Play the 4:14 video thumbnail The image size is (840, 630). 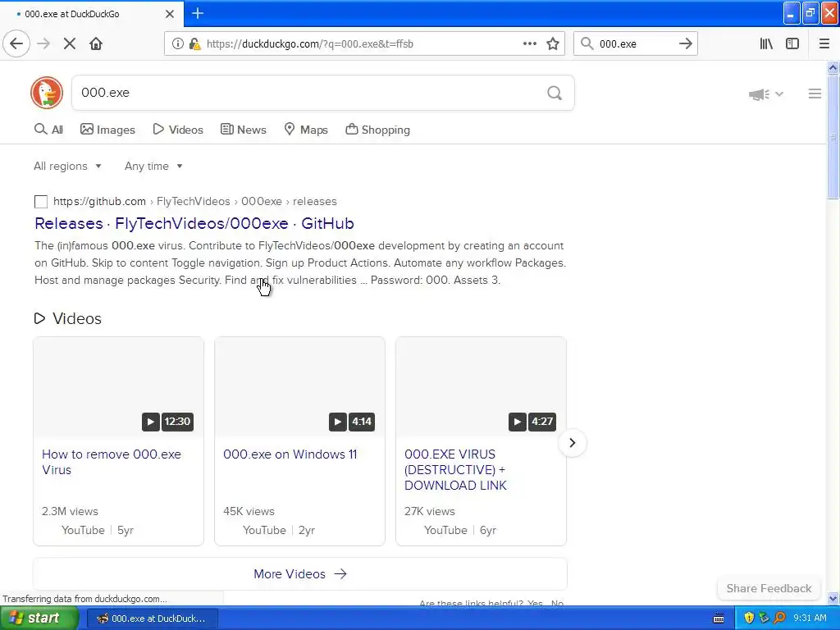(x=299, y=387)
